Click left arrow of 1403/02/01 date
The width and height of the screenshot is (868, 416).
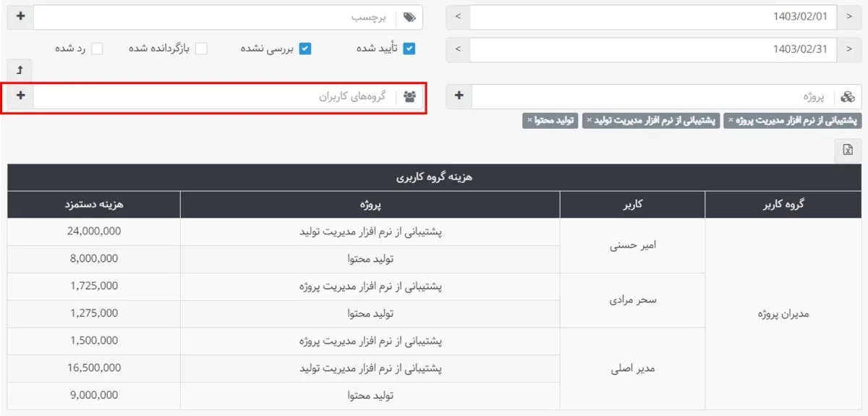[458, 17]
